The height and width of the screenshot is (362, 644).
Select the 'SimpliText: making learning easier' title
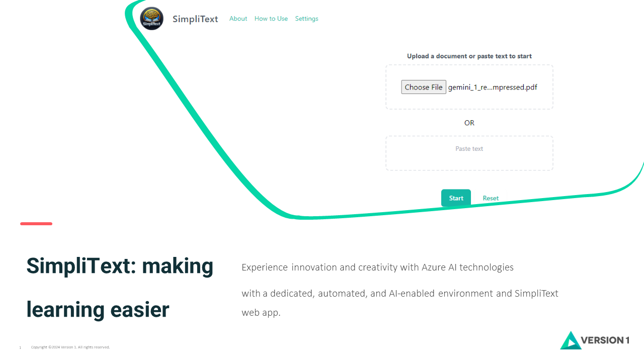tap(120, 288)
